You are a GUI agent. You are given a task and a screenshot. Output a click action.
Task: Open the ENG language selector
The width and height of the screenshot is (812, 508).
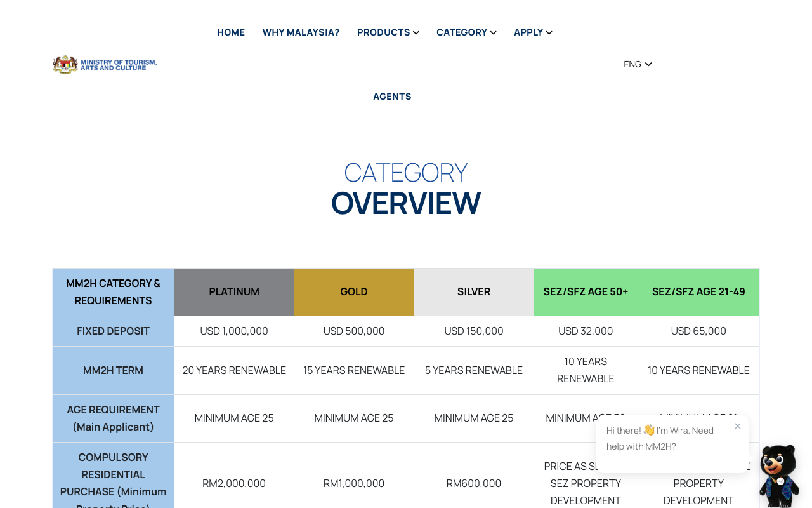[638, 64]
